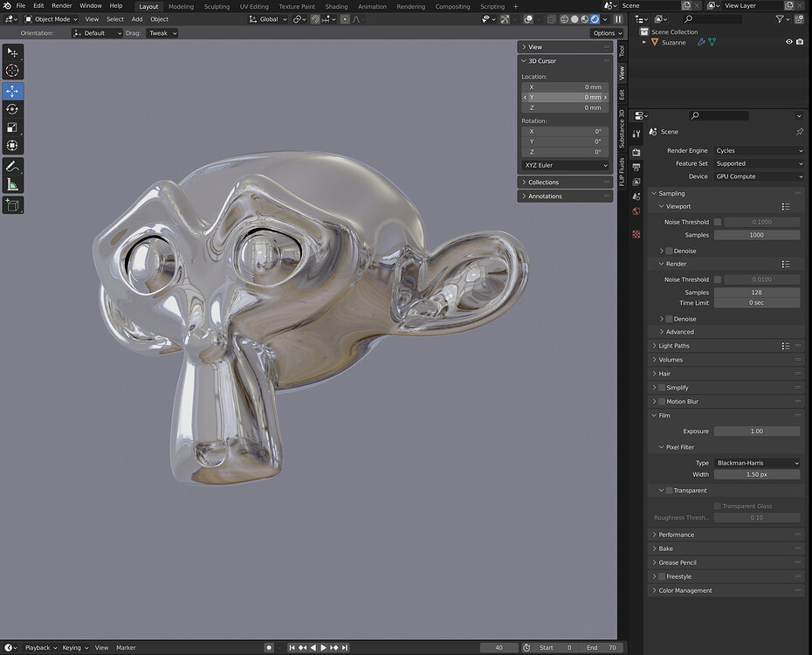This screenshot has width=812, height=655.
Task: Expand the Color Management panel
Action: [x=685, y=590]
